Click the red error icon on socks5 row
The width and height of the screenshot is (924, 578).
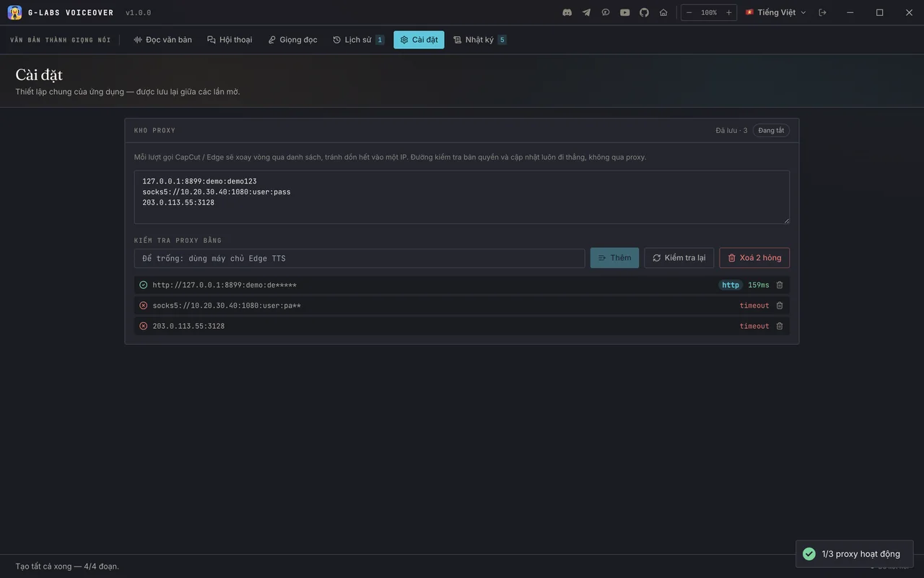143,306
